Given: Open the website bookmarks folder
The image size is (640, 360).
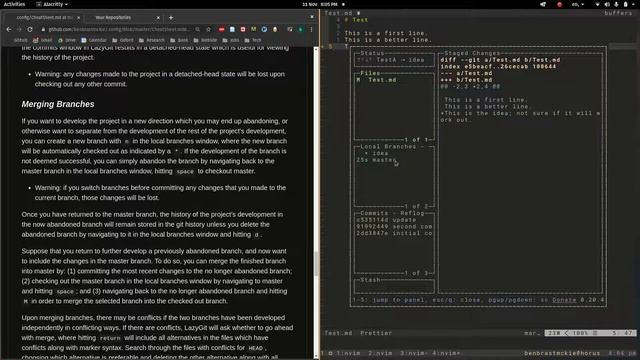Looking at the screenshot, I should coord(205,40).
